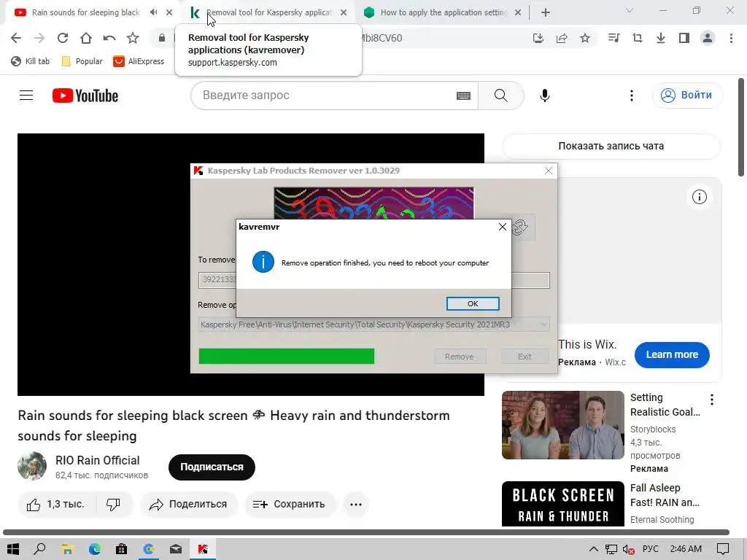Start voice search with microphone icon
Screen dimensions: 747x560
coord(545,96)
